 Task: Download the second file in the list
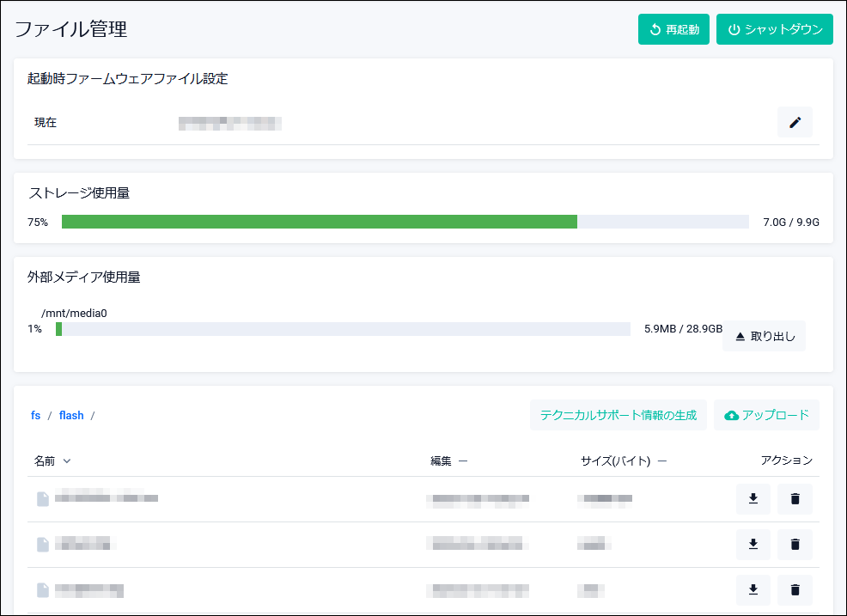pyautogui.click(x=753, y=544)
